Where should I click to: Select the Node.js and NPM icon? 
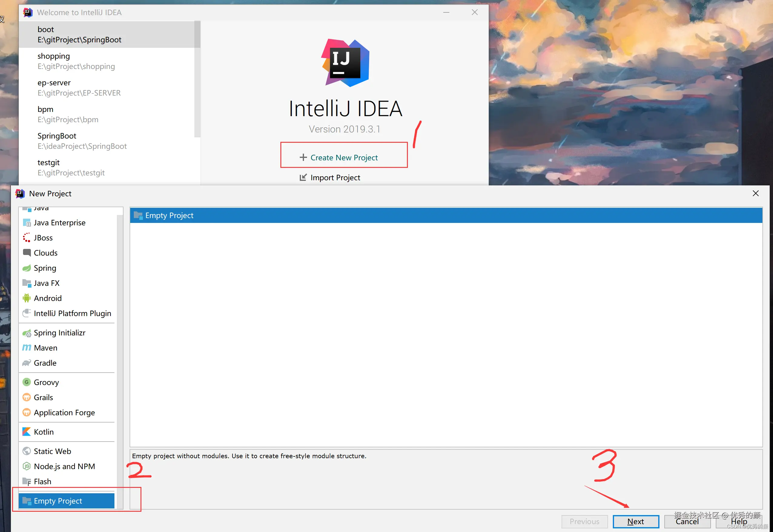coord(26,466)
